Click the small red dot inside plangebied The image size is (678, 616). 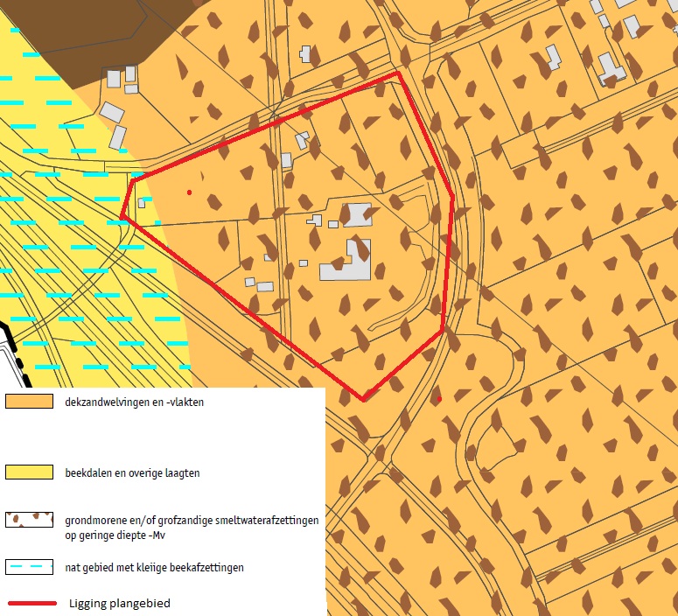189,192
